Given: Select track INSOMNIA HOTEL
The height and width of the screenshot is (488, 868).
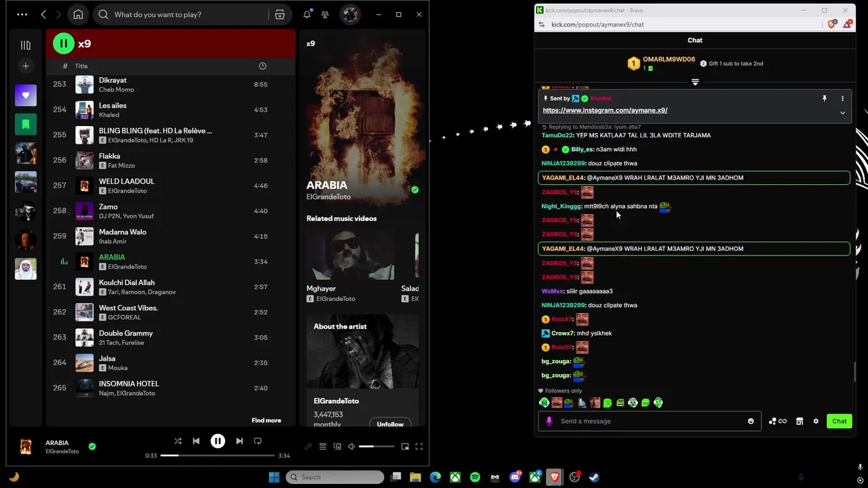Looking at the screenshot, I should click(x=170, y=388).
